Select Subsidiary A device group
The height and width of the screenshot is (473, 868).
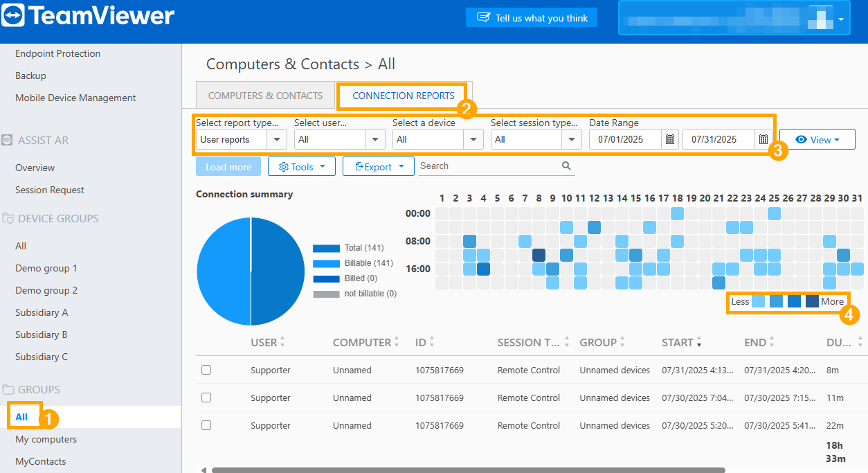pyautogui.click(x=42, y=312)
